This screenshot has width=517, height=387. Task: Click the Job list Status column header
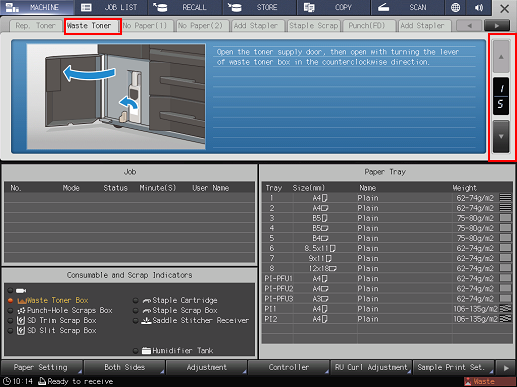pos(115,188)
